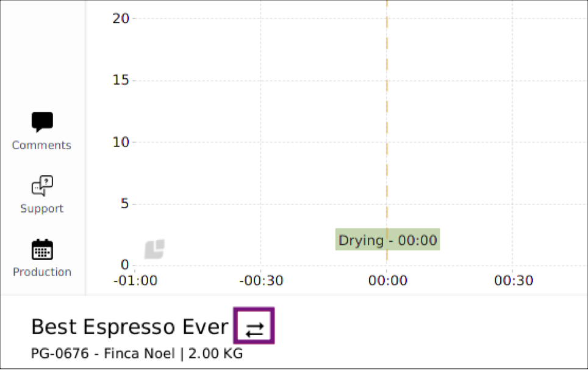
Task: Click the Best Espresso Ever title
Action: point(130,327)
